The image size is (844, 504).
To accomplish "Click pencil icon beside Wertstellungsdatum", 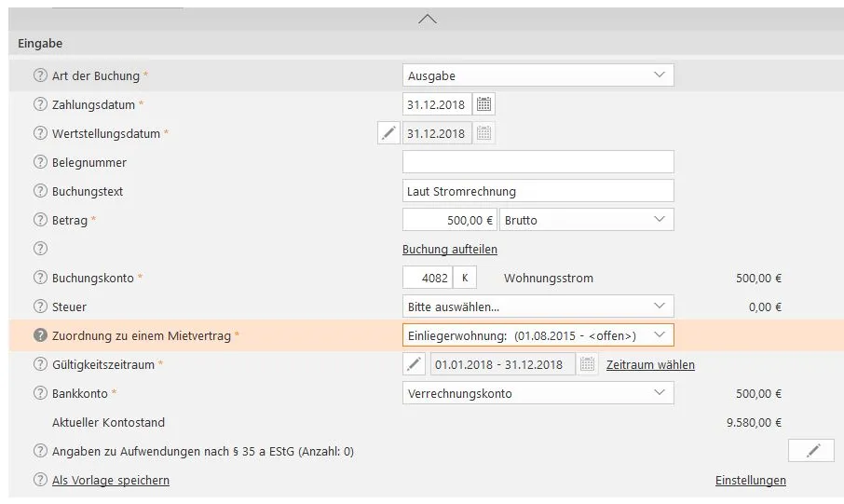I will click(x=388, y=133).
